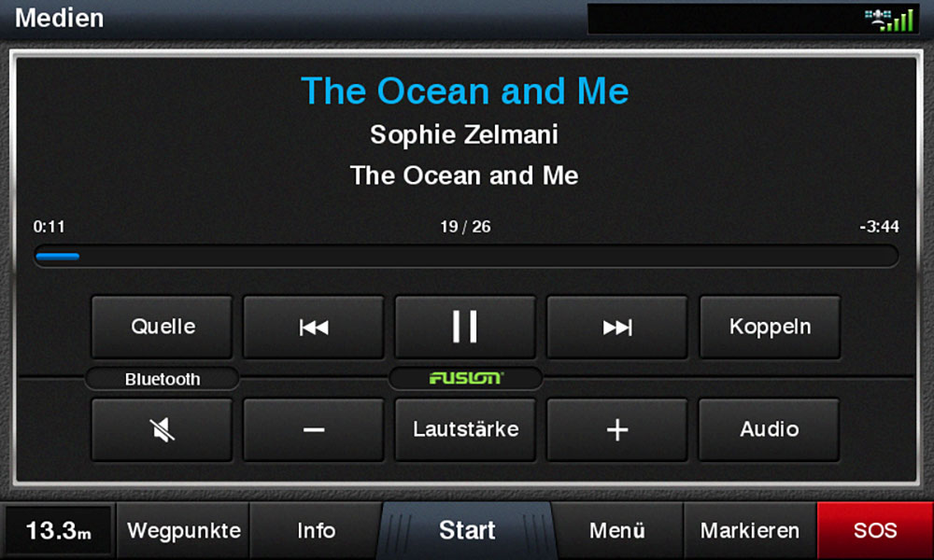Open the Wegpunkte tab

[x=183, y=530]
